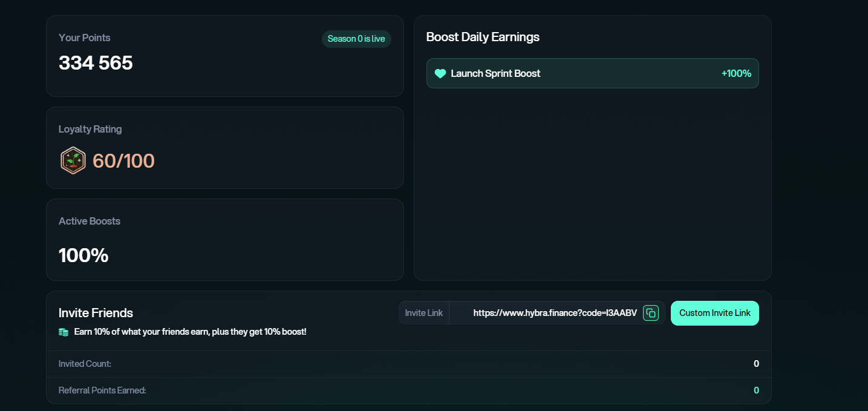Image resolution: width=868 pixels, height=411 pixels.
Task: Open the Custom Invite Link button
Action: click(714, 313)
